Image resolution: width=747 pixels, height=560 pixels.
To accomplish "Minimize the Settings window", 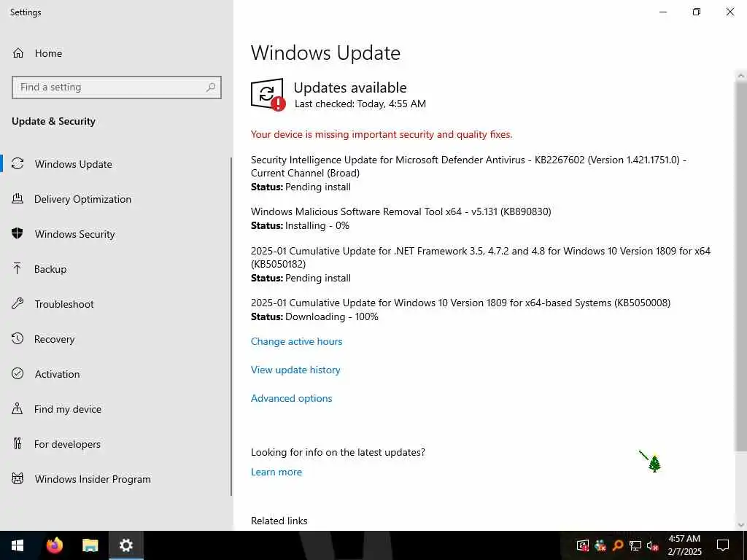I will pyautogui.click(x=662, y=12).
